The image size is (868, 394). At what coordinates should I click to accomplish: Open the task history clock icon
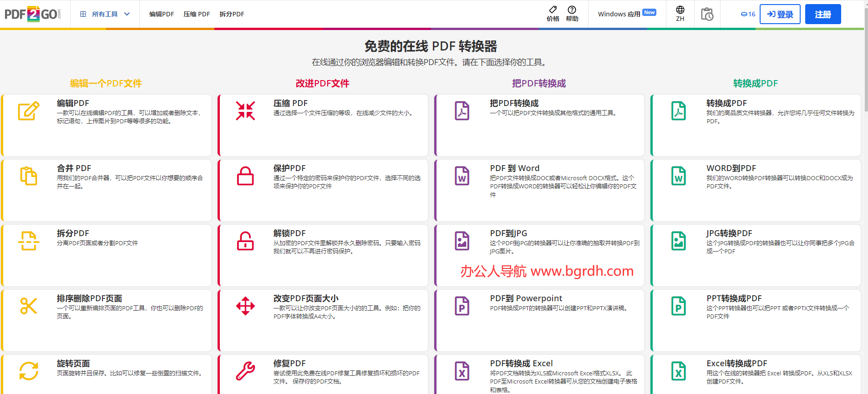click(x=707, y=14)
